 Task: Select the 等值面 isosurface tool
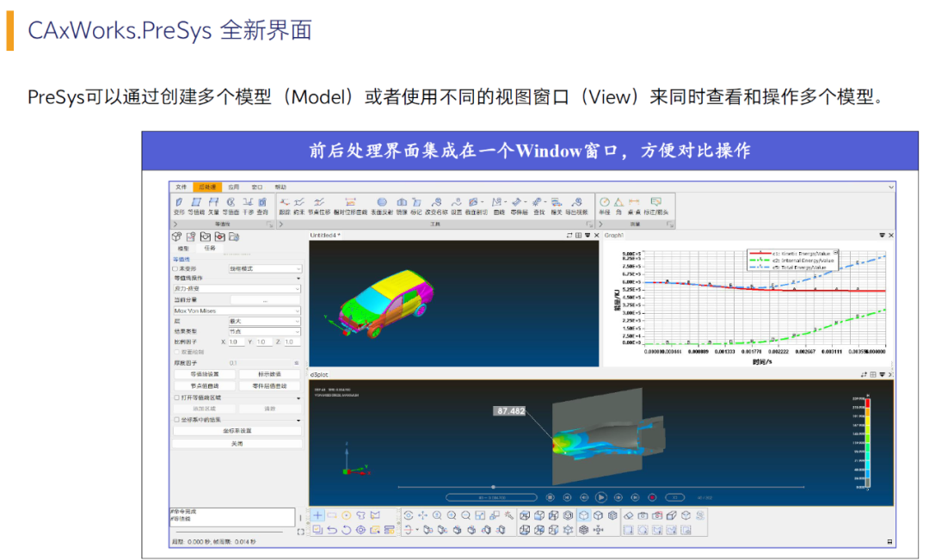tap(231, 206)
